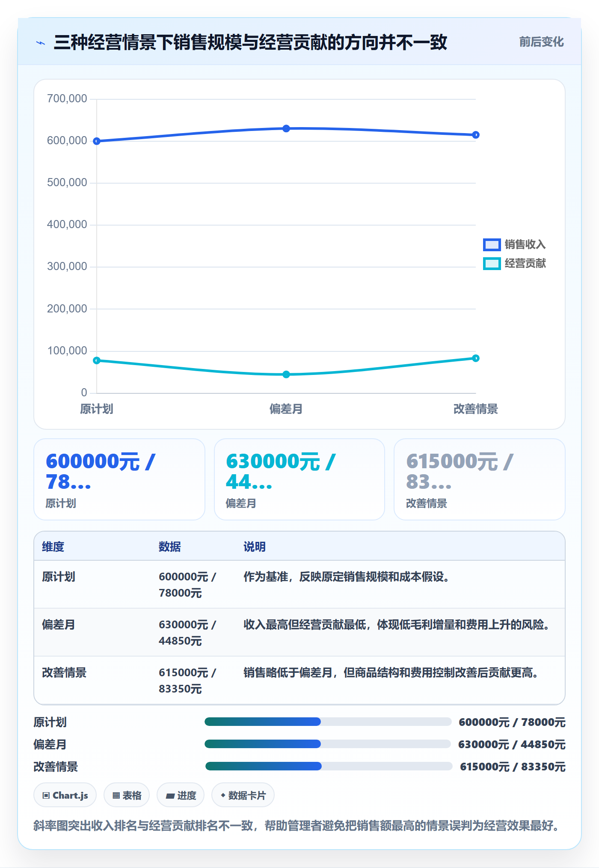Click the 改善情景 x-axis label

(x=476, y=409)
